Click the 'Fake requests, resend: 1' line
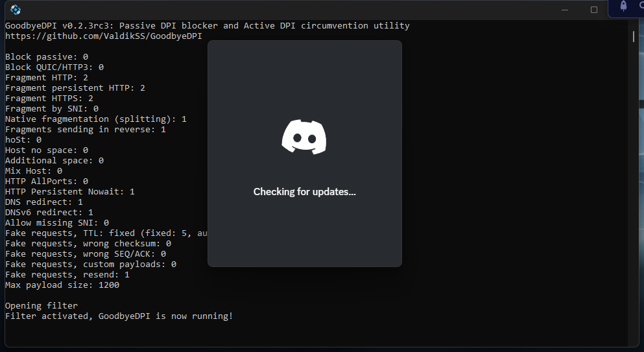Image resolution: width=644 pixels, height=352 pixels. click(67, 274)
